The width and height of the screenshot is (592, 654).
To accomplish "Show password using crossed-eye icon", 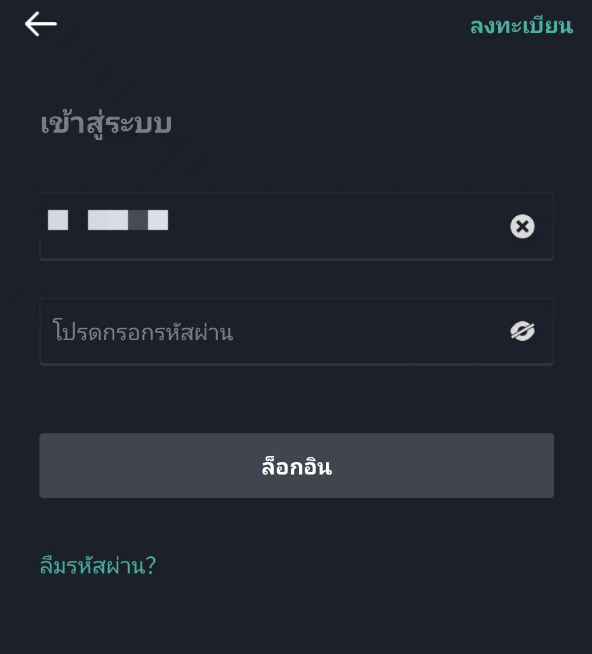I will coord(522,331).
